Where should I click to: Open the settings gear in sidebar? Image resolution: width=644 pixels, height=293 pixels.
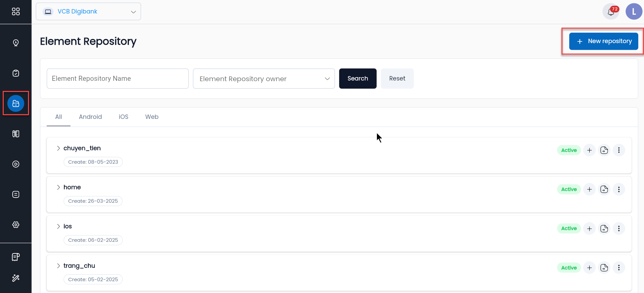pyautogui.click(x=15, y=225)
